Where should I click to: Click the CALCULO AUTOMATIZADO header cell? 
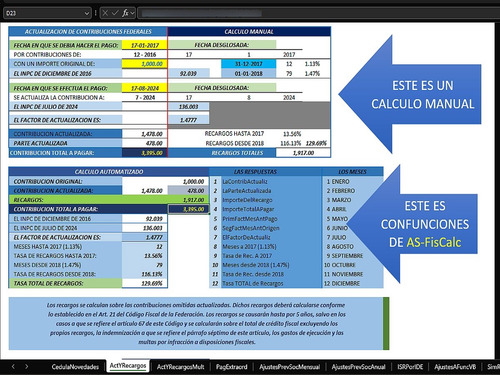109,172
